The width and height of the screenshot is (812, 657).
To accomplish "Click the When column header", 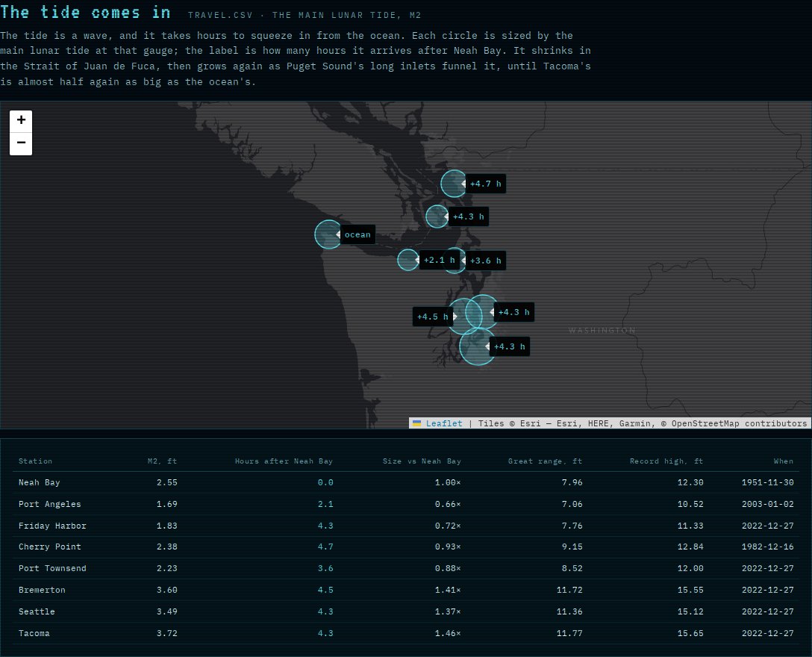I will pyautogui.click(x=784, y=461).
